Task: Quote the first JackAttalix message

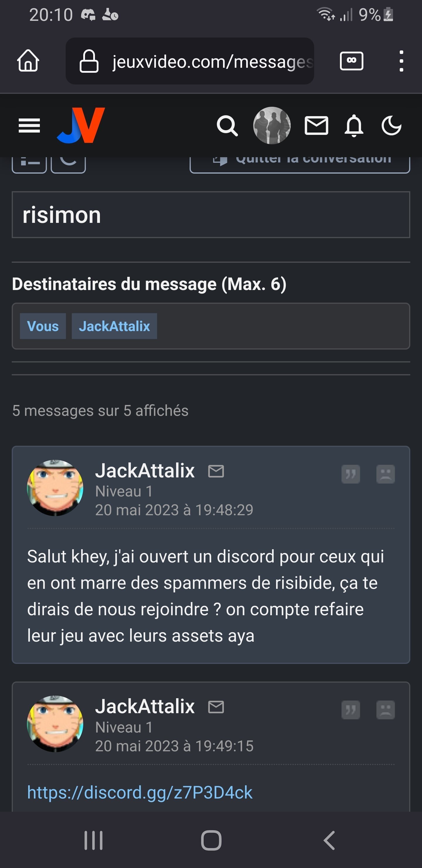Action: 350,474
